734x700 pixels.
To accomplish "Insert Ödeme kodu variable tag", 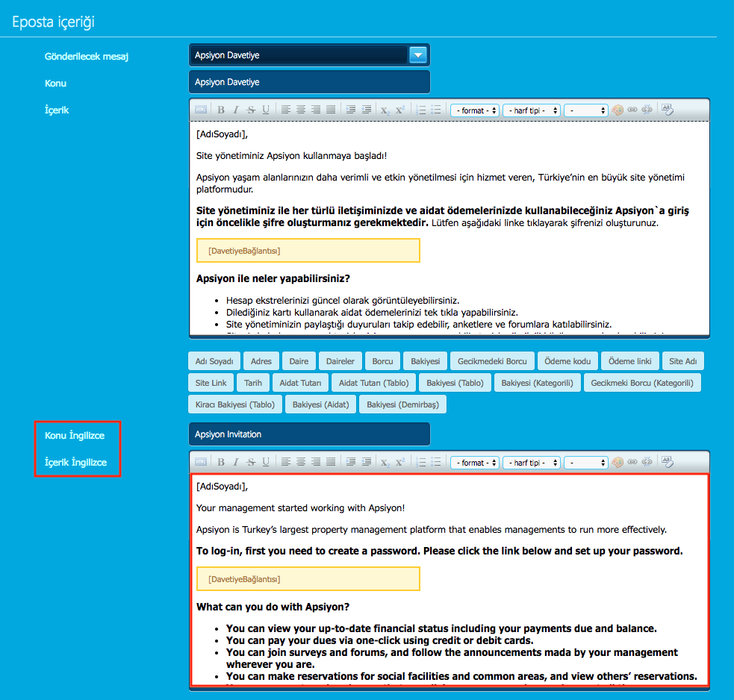I will (x=567, y=361).
